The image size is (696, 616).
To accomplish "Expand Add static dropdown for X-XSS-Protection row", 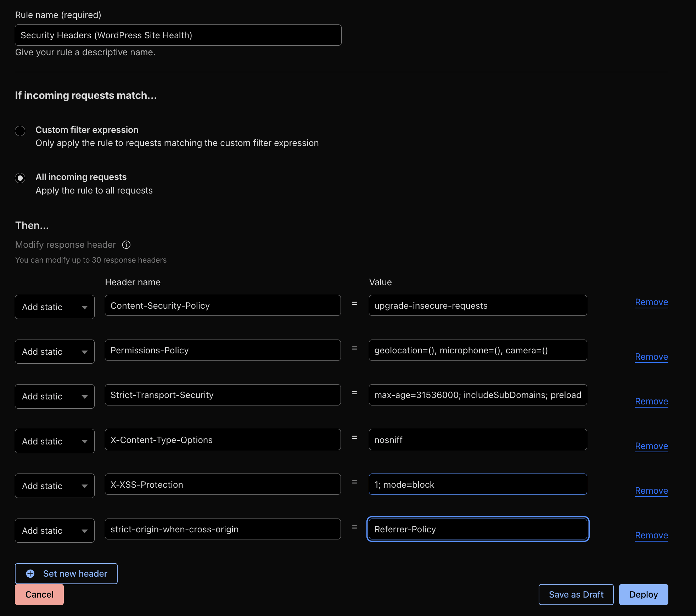I will (x=55, y=486).
